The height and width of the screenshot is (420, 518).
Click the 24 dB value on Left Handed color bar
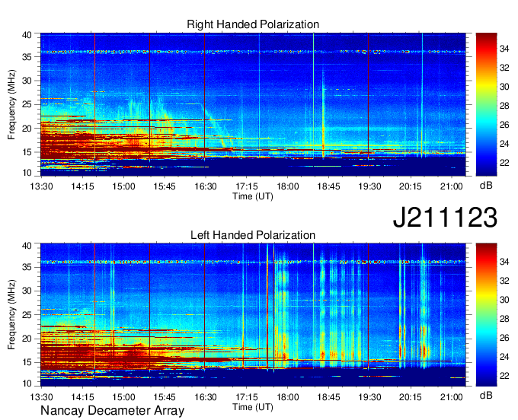[504, 357]
